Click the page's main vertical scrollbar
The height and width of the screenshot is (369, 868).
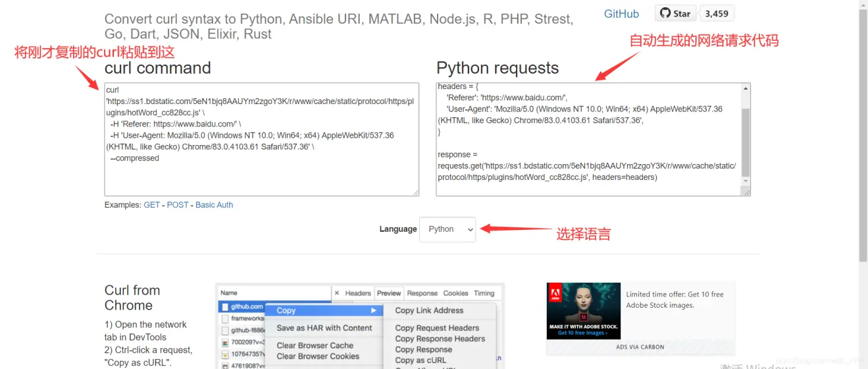coord(863,132)
